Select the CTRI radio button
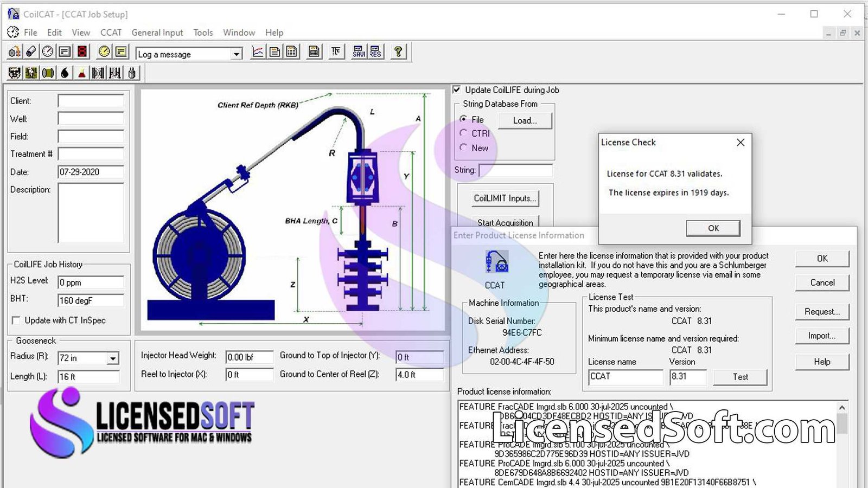The height and width of the screenshot is (488, 868). tap(463, 133)
